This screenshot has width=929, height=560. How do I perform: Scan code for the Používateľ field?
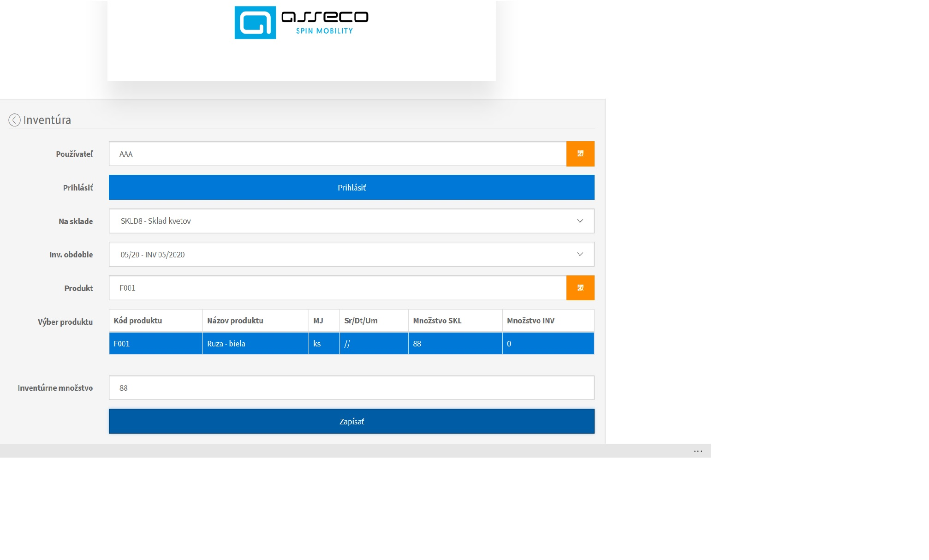(580, 154)
